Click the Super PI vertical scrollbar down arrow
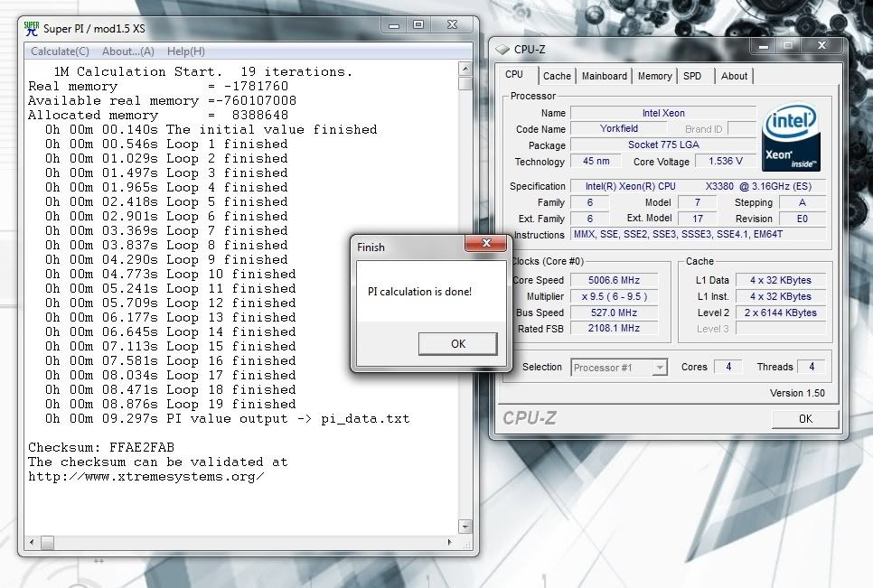This screenshot has width=873, height=588. (465, 527)
